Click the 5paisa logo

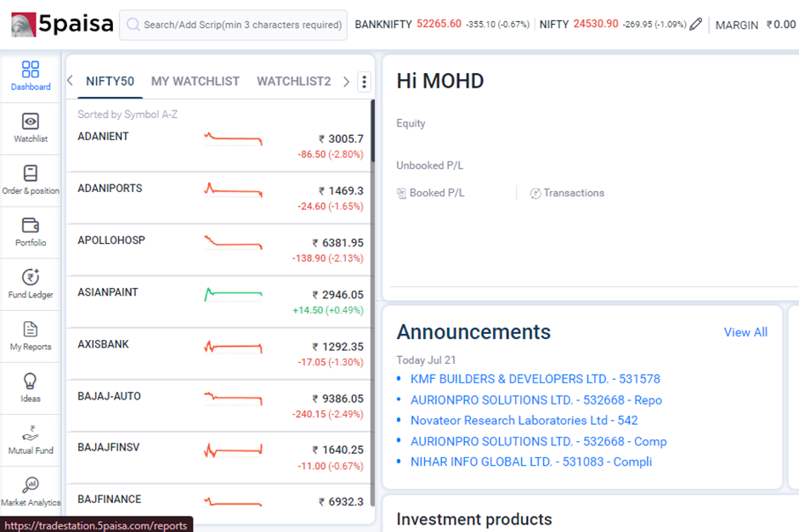pos(62,24)
